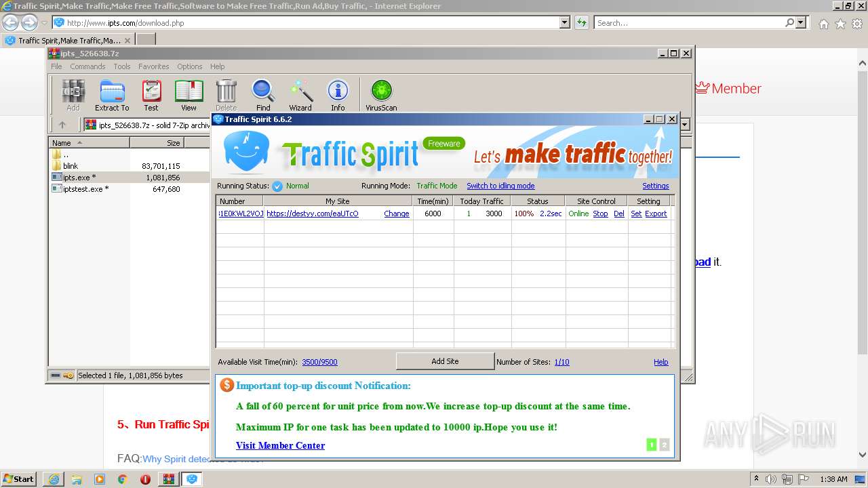Click the IE search input field
Viewport: 868px width, 488px height.
pyautogui.click(x=688, y=22)
